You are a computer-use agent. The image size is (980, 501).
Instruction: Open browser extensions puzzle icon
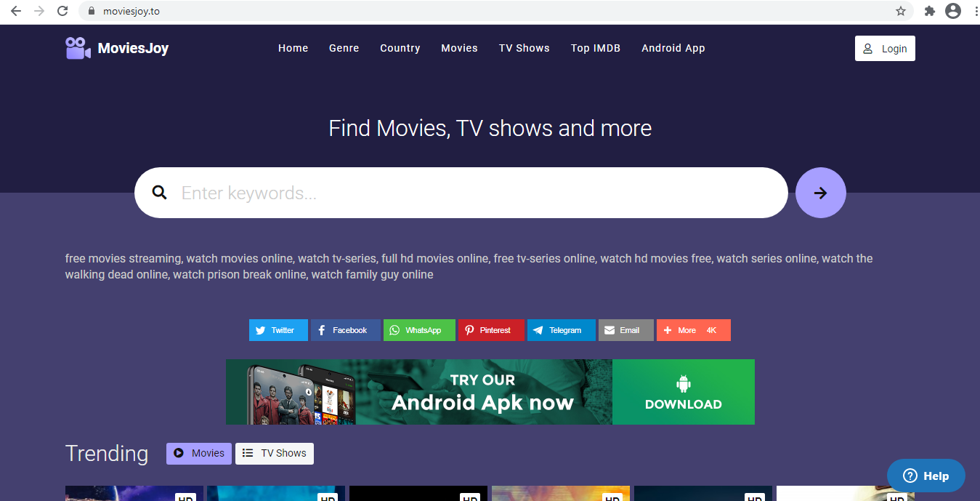(x=929, y=11)
